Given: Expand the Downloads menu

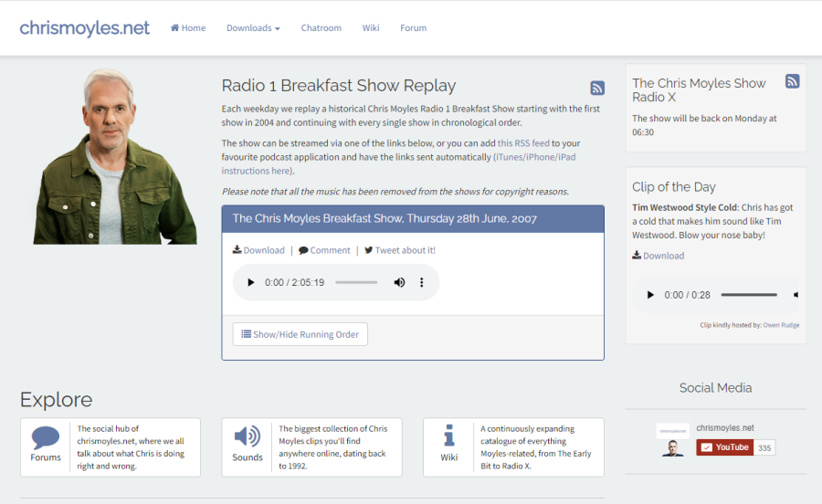Looking at the screenshot, I should click(x=253, y=28).
